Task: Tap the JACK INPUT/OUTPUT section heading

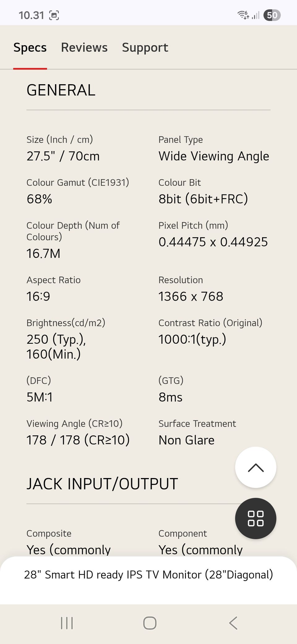Action: click(x=102, y=484)
